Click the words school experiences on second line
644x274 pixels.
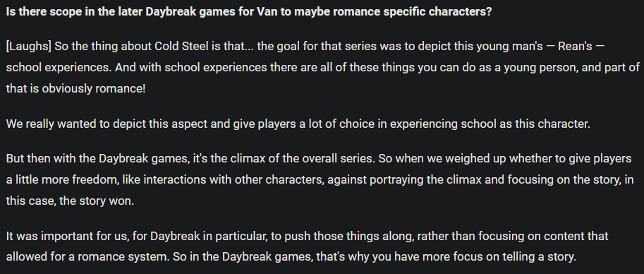click(59, 67)
